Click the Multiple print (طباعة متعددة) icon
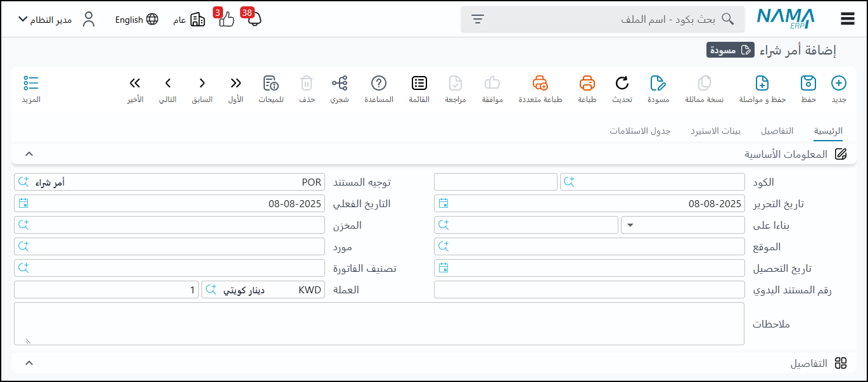 click(540, 84)
